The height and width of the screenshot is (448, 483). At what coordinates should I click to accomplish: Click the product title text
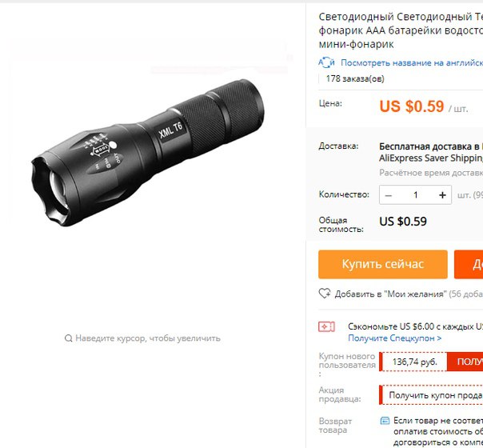[401, 30]
